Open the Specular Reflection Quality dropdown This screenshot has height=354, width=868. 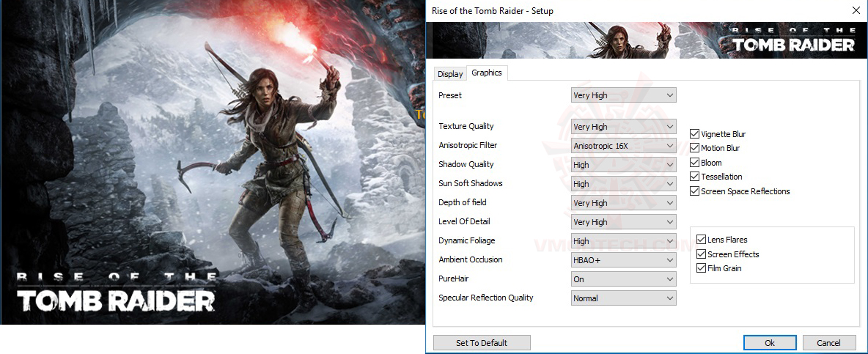pos(624,298)
